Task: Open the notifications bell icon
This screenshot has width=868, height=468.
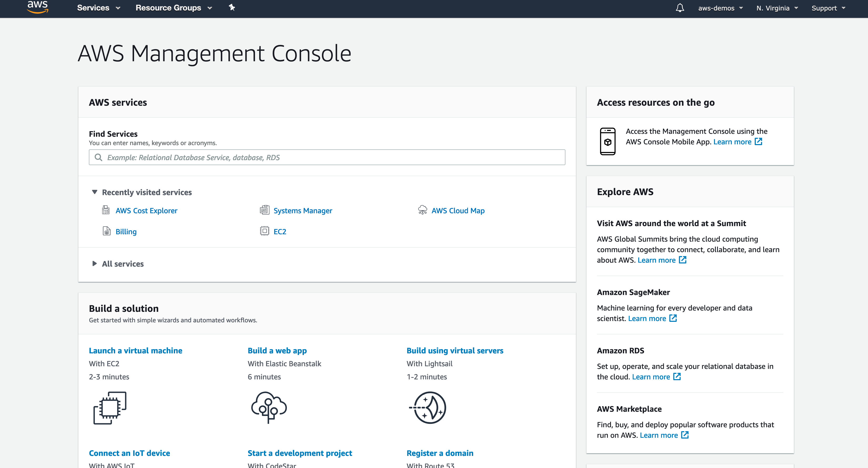Action: (680, 8)
